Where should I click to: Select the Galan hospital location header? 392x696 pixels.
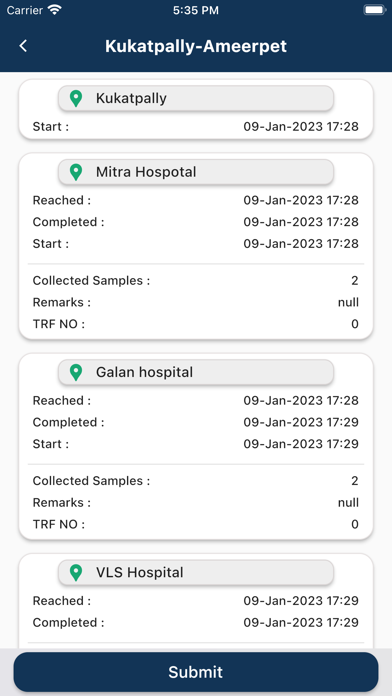(196, 372)
